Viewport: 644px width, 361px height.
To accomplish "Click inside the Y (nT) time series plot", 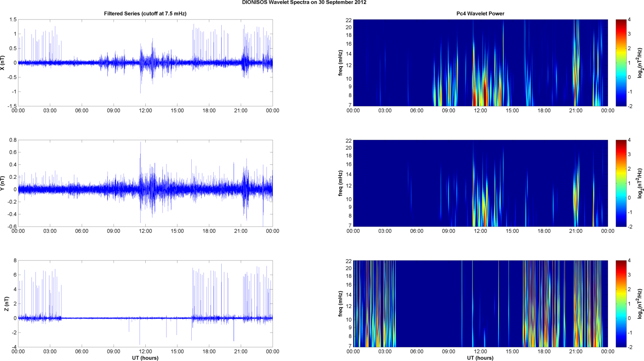I will (145, 183).
